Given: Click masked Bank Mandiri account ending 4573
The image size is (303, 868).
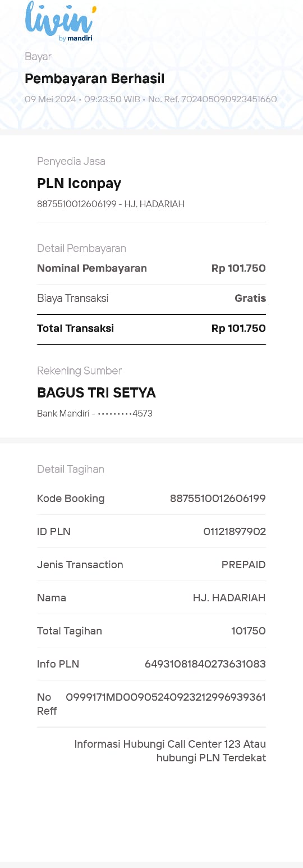Looking at the screenshot, I should tap(95, 414).
